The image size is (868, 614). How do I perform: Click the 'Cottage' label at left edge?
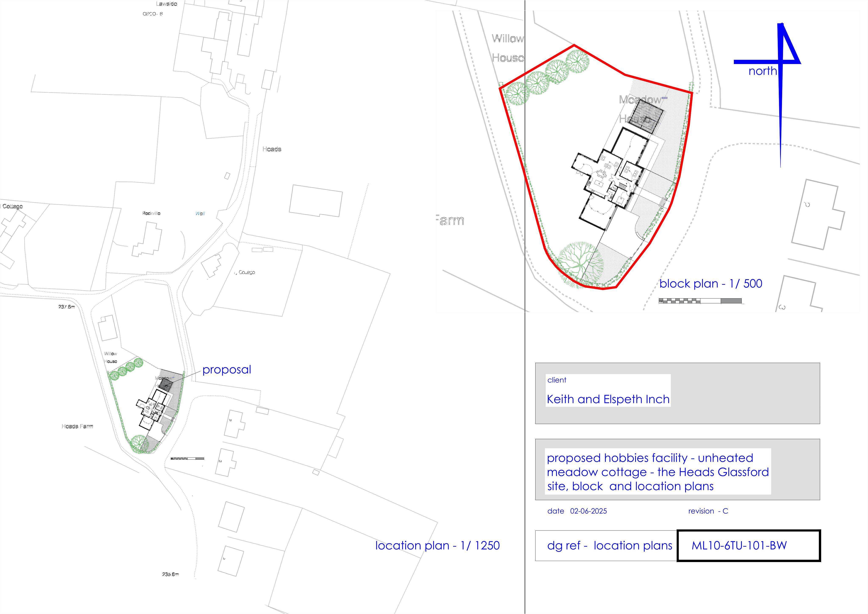tap(12, 207)
